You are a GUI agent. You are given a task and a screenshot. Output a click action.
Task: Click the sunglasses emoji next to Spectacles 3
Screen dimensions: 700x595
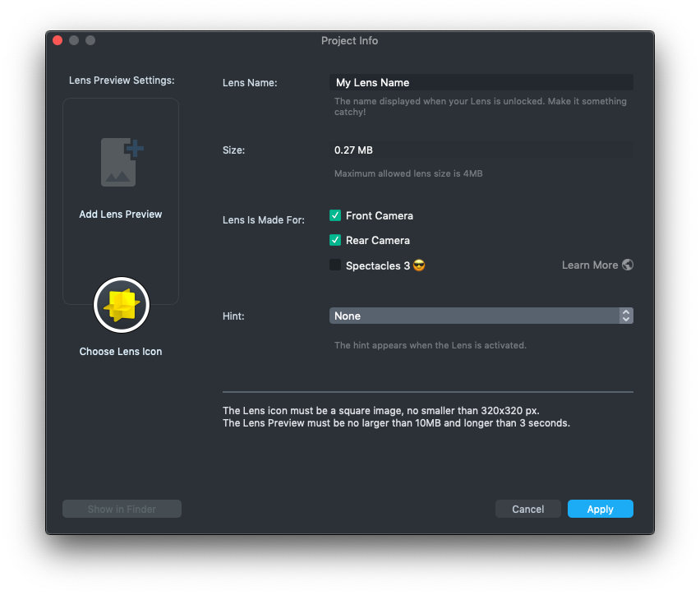419,265
